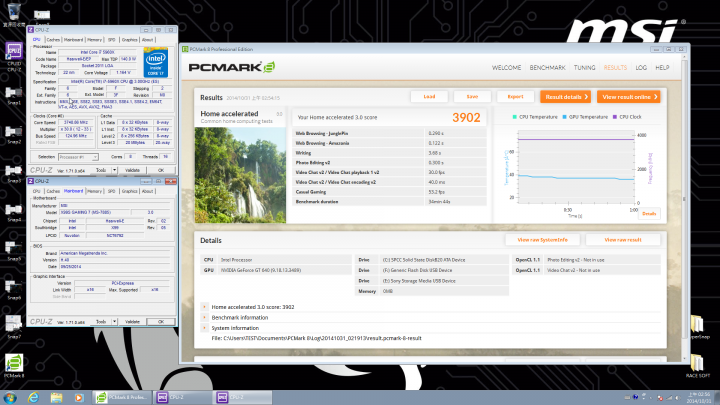Open the BENCHMARK menu in PCMark
This screenshot has height=405, width=720.
(547, 68)
